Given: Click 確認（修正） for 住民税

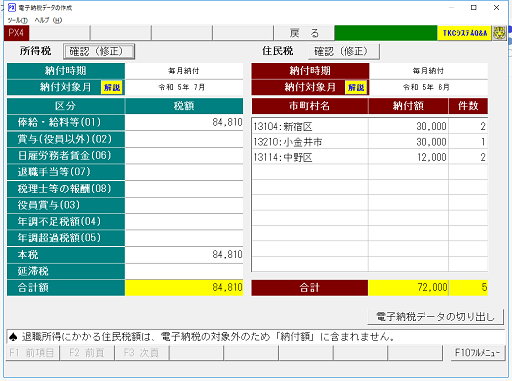Looking at the screenshot, I should (344, 51).
